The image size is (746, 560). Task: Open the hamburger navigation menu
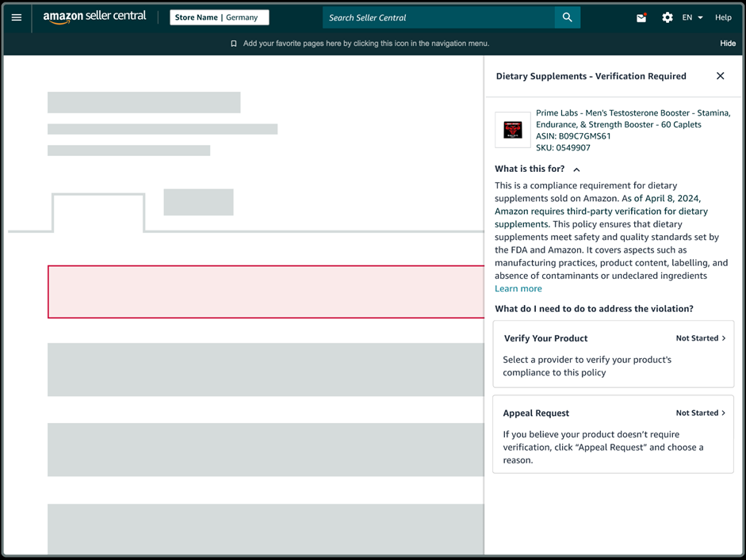click(17, 17)
